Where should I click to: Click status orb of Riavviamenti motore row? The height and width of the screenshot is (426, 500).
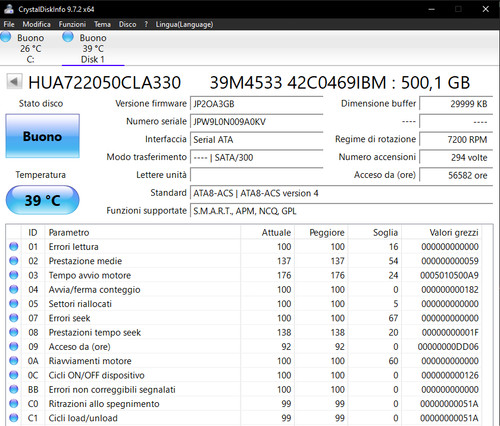click(14, 361)
